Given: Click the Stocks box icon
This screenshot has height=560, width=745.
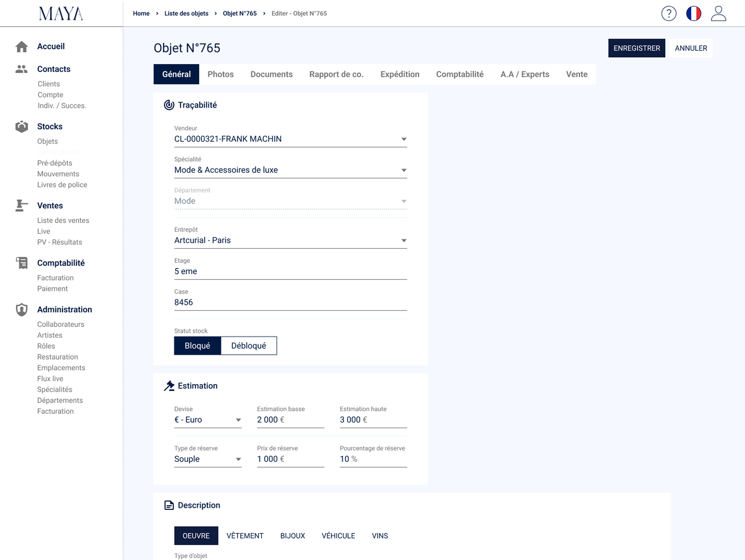Looking at the screenshot, I should (x=21, y=126).
